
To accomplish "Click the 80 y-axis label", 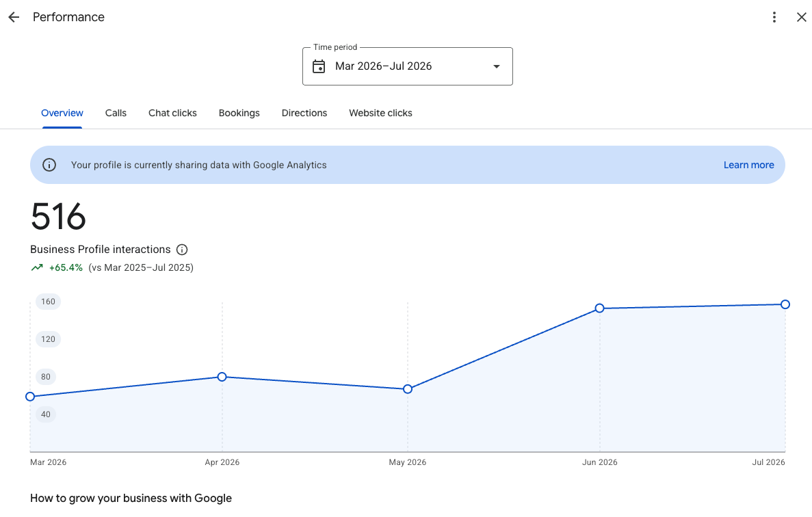I will pos(46,377).
